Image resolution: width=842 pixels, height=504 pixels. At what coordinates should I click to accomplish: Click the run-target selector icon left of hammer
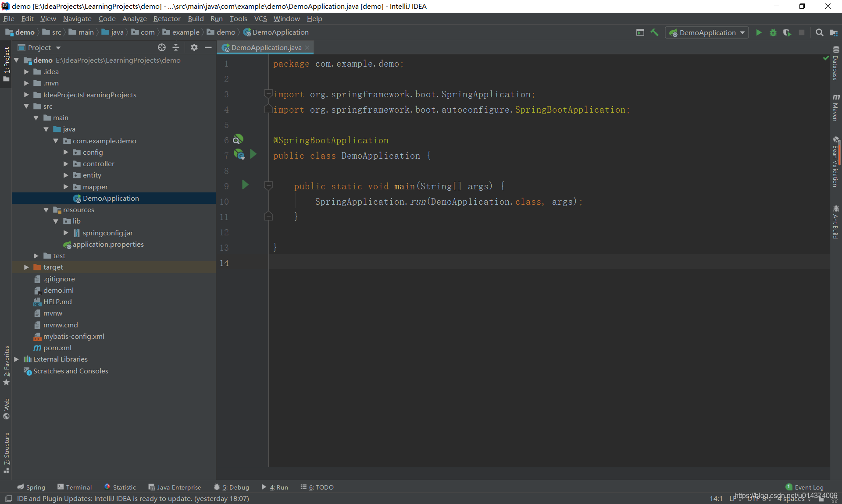click(640, 32)
